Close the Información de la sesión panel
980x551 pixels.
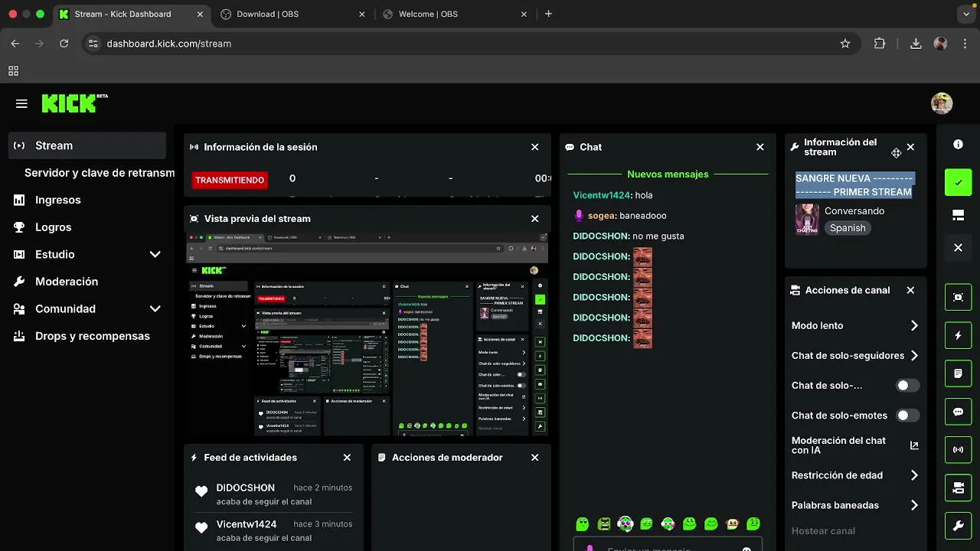pyautogui.click(x=535, y=147)
